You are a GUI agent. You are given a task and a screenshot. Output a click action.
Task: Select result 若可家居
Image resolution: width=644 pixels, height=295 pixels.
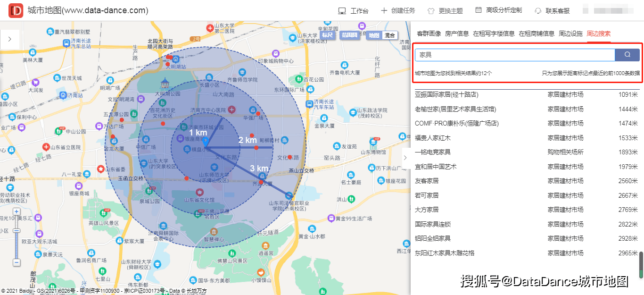point(427,195)
